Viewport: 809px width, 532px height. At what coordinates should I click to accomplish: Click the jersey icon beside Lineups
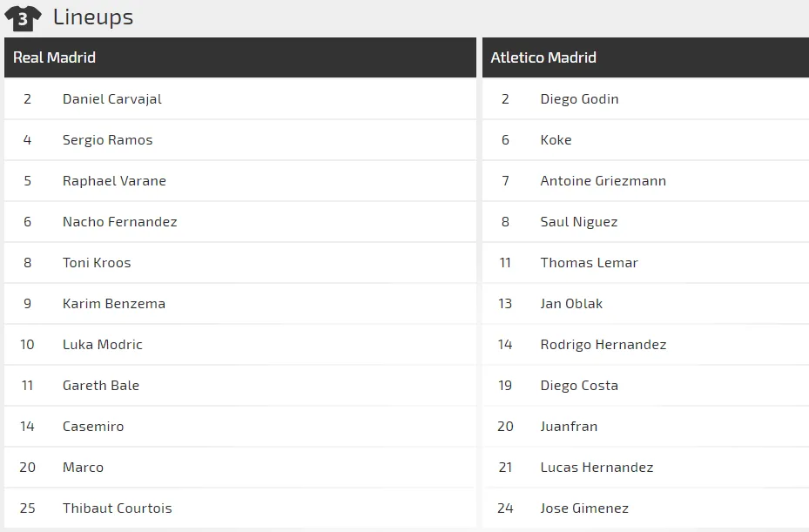(23, 17)
